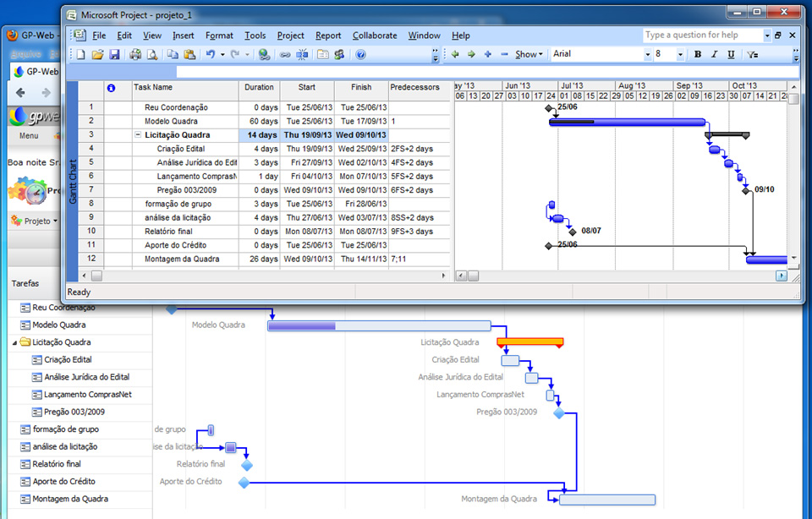
Task: Click the task table horizontal scrollbar thumb
Action: click(x=96, y=276)
